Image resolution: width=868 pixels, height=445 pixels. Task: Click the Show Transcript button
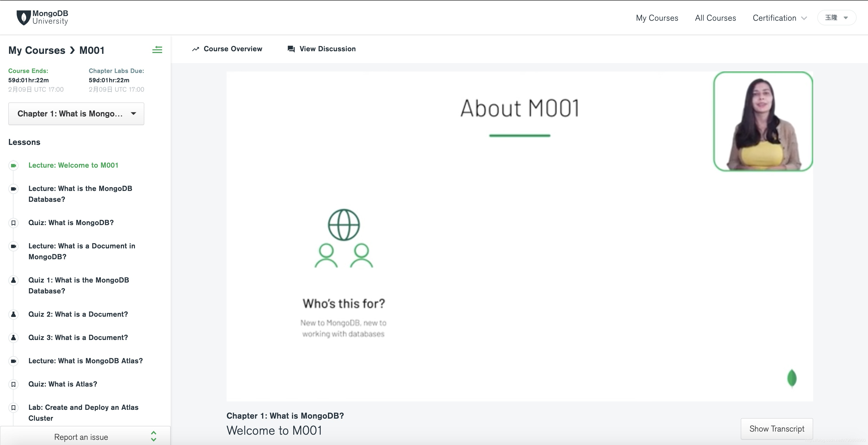[x=777, y=429]
